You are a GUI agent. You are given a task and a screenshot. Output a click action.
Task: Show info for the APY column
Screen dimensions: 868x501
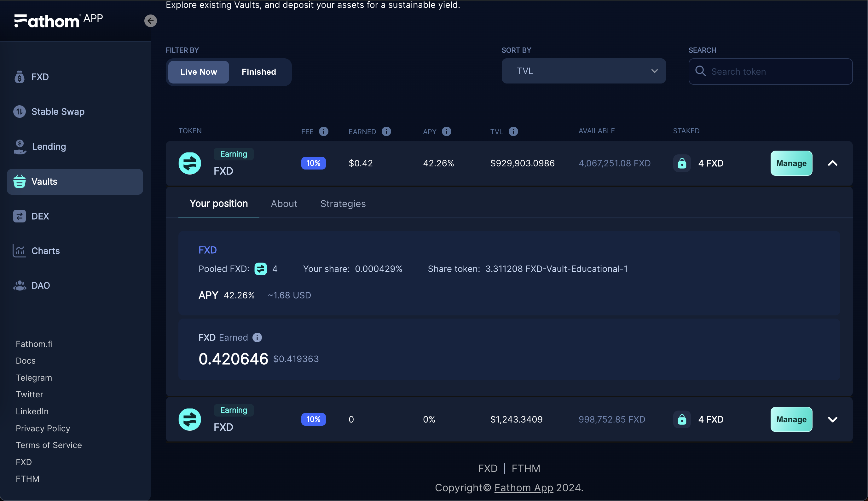pyautogui.click(x=446, y=131)
